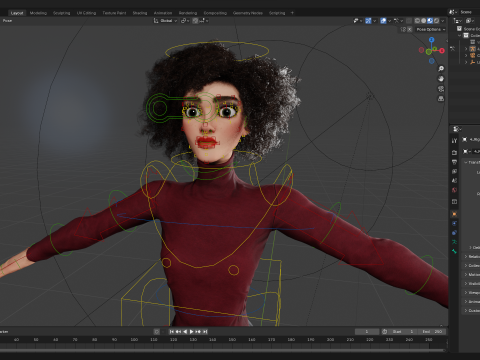Screen dimensions: 480x360
Task: Switch to the UV Editing workspace tab
Action: 86,13
